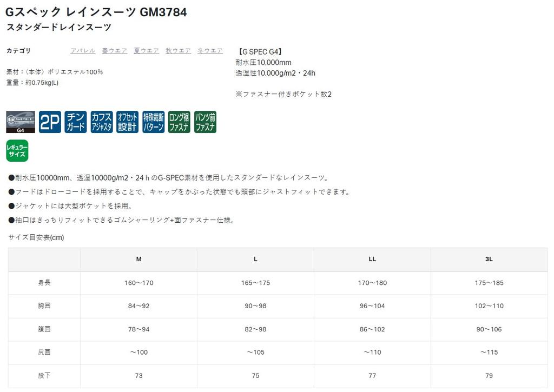Click the green レギュラーサイズ badge
This screenshot has width=554, height=392.
pos(17,150)
